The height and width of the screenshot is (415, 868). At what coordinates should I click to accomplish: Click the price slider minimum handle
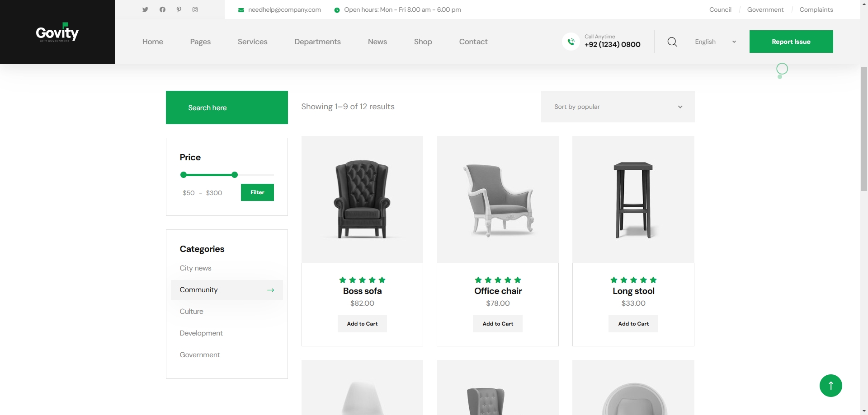pos(183,175)
